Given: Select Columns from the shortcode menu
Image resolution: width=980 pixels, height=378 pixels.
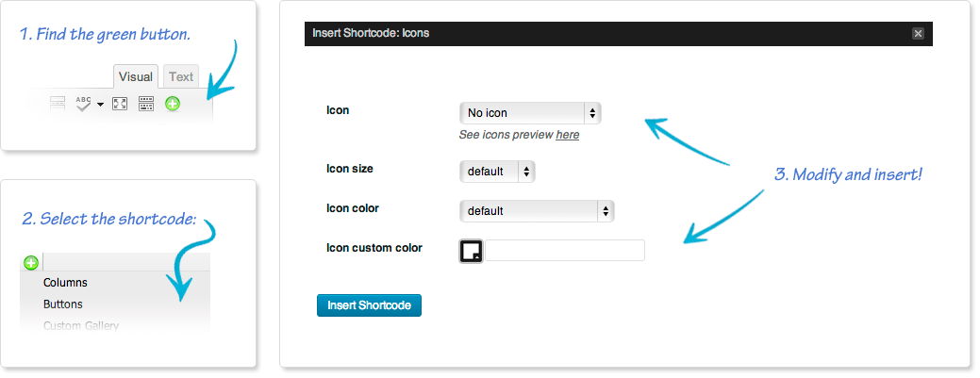Looking at the screenshot, I should 66,283.
